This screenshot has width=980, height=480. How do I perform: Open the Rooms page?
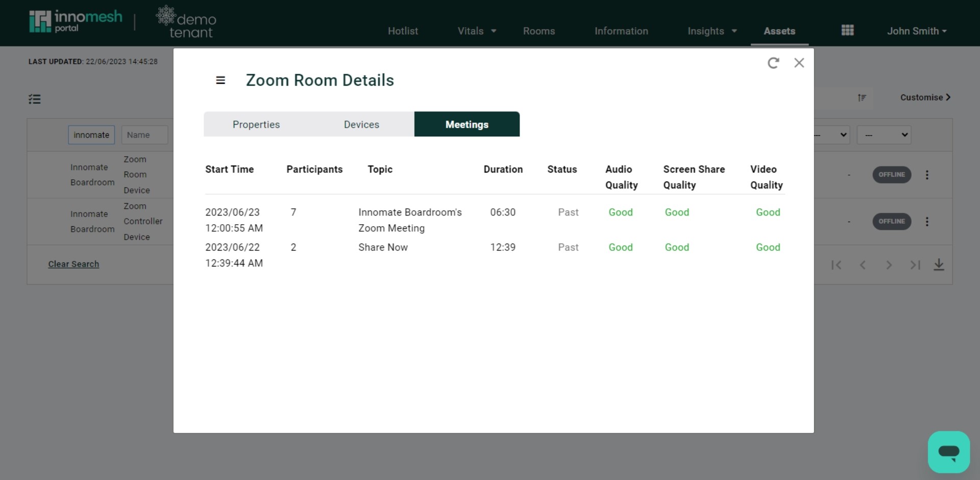pyautogui.click(x=538, y=31)
